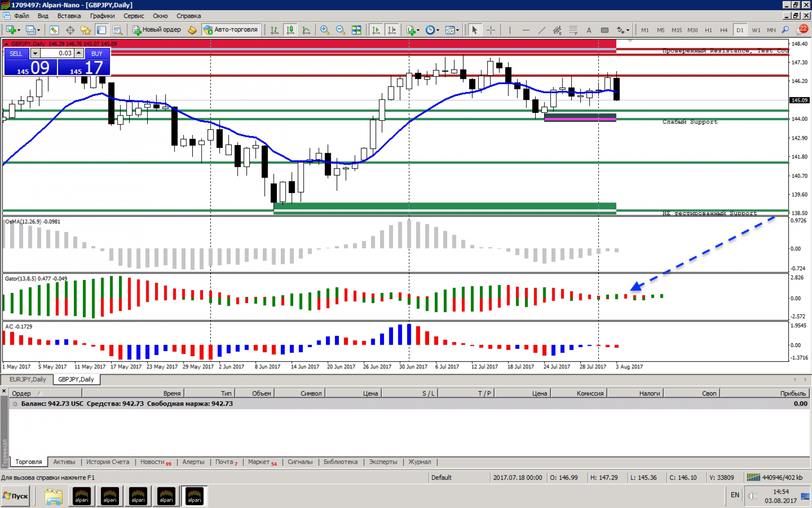Open the Журнал terminal tab
This screenshot has width=812, height=508.
pos(419,462)
